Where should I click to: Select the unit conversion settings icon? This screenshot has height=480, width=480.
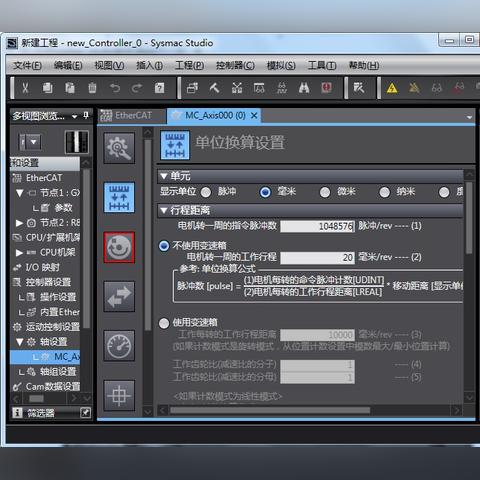119,198
